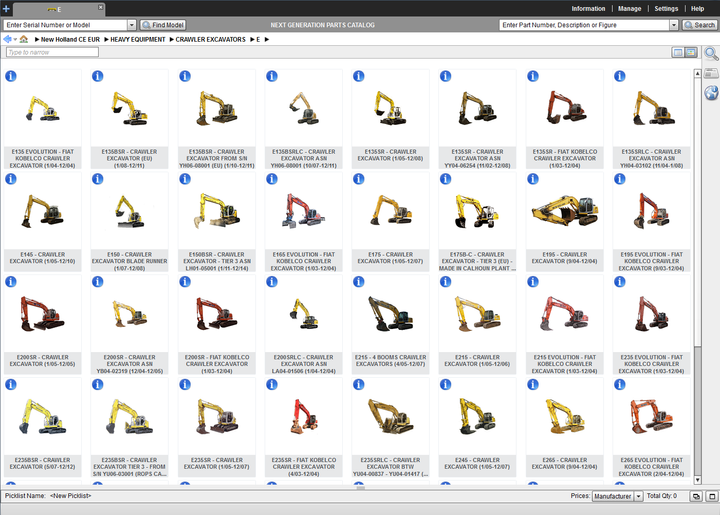Open info for E215 4 Booms excavators
Screen dimensions: 720x515
click(359, 282)
